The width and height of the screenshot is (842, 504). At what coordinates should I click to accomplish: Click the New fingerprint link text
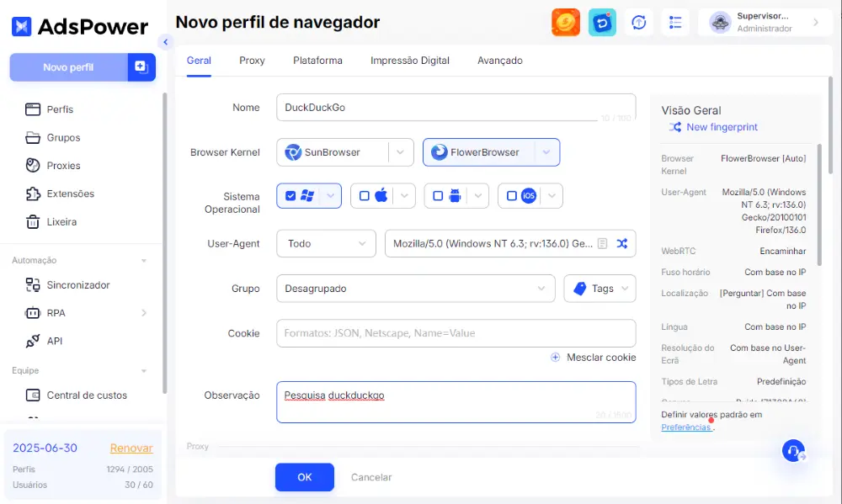point(722,127)
